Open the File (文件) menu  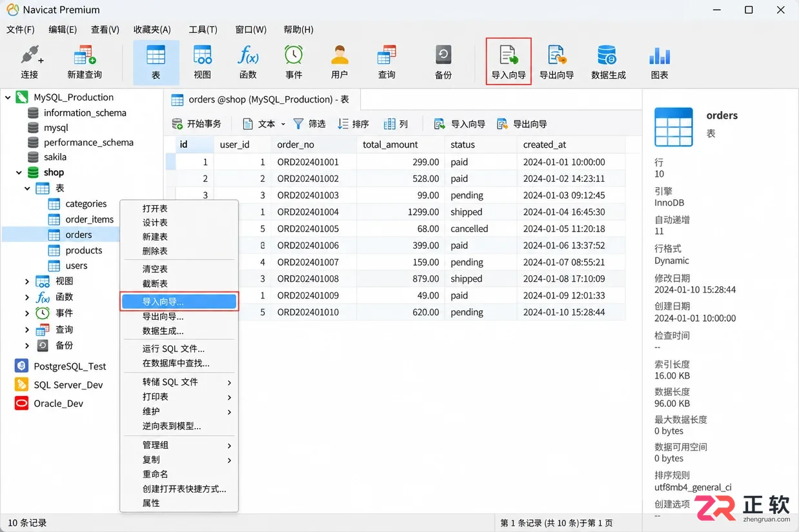coord(20,30)
